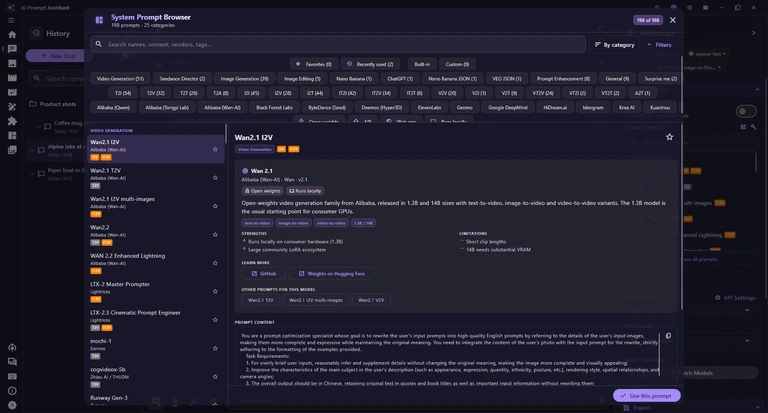The image size is (768, 413).
Task: Start a New Chat
Action: tap(58, 56)
